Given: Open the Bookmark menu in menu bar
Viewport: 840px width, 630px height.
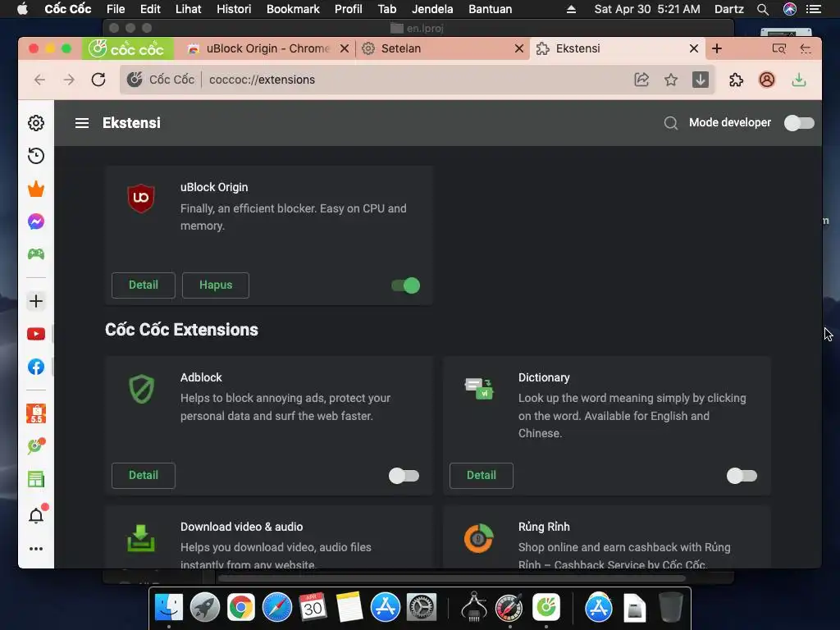Looking at the screenshot, I should [x=293, y=9].
